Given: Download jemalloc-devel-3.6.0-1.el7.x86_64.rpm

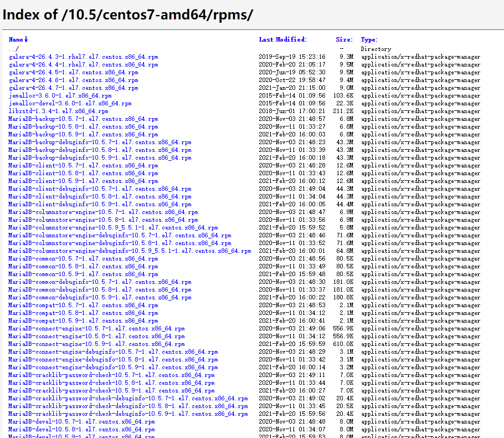Looking at the screenshot, I should pyautogui.click(x=70, y=103).
